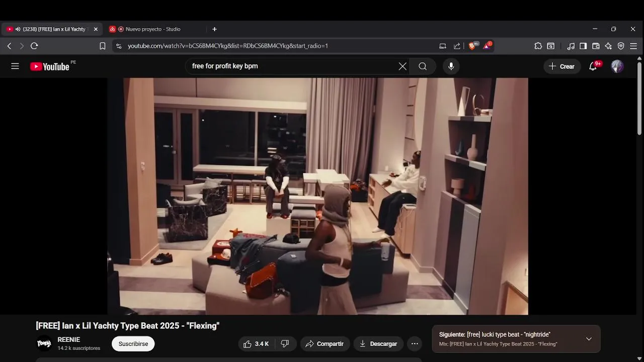The width and height of the screenshot is (644, 362).
Task: Open the more actions three-dot menu
Action: (x=415, y=344)
